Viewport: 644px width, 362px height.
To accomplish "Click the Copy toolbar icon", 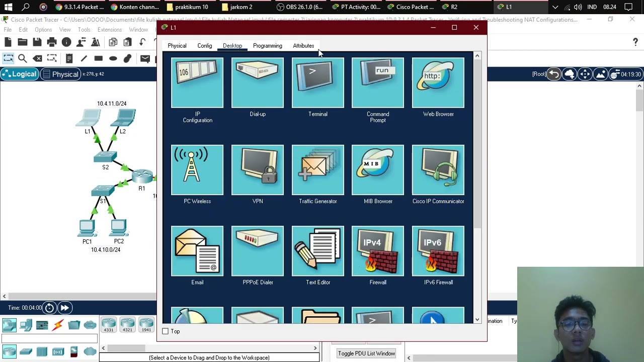I will click(113, 42).
